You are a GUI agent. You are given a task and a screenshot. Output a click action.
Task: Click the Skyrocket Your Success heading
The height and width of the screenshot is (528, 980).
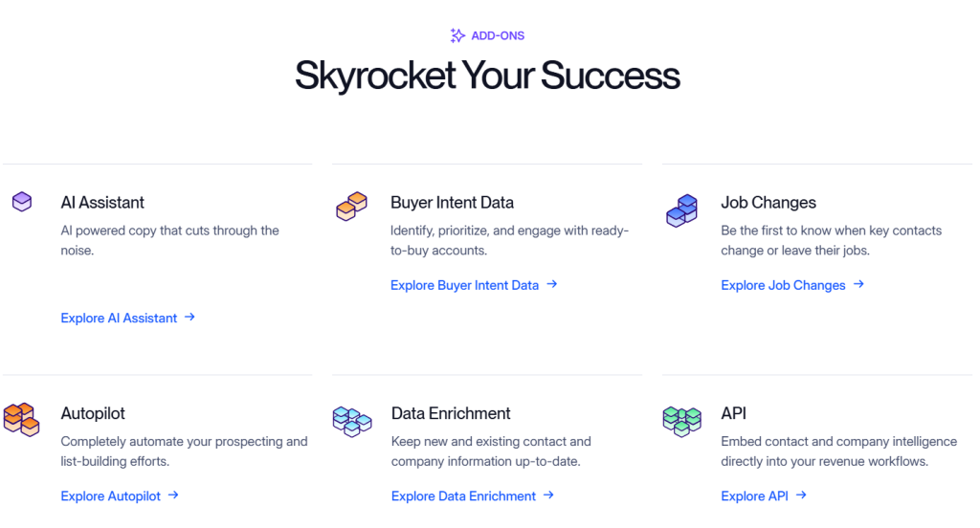(x=487, y=76)
